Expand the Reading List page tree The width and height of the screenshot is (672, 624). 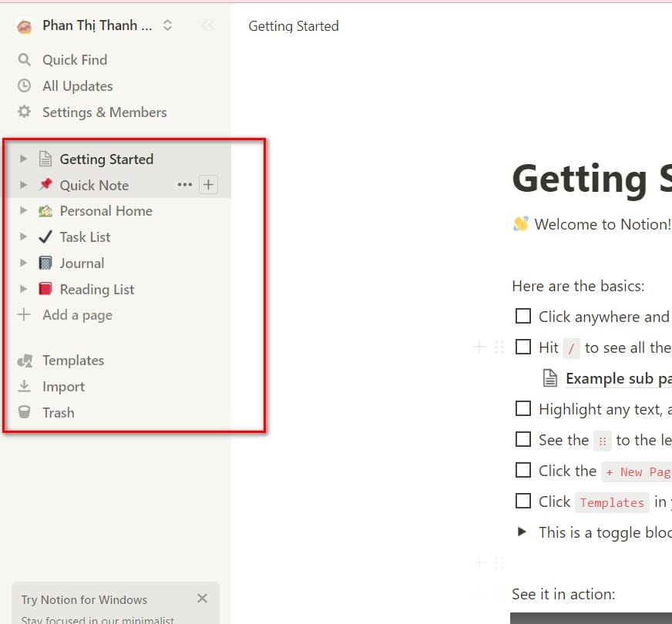click(24, 289)
